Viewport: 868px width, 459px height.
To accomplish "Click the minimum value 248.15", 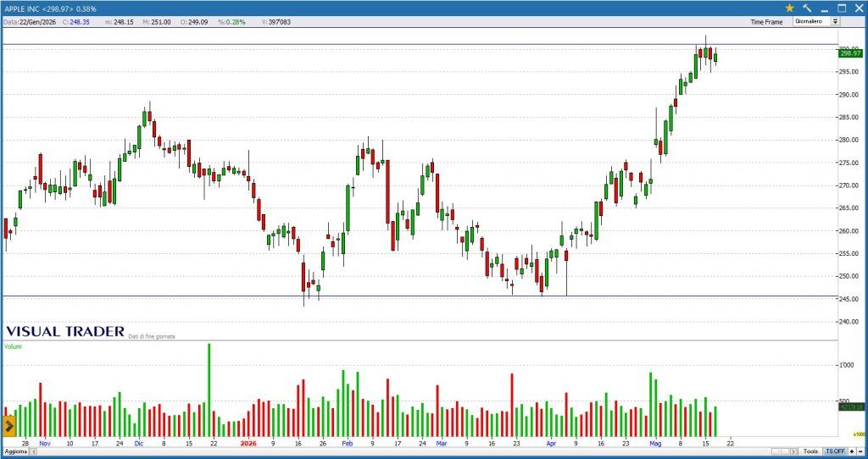I will [124, 22].
